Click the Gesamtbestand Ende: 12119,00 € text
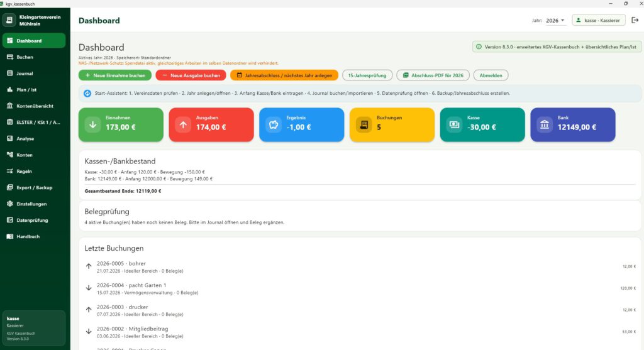 pyautogui.click(x=123, y=191)
